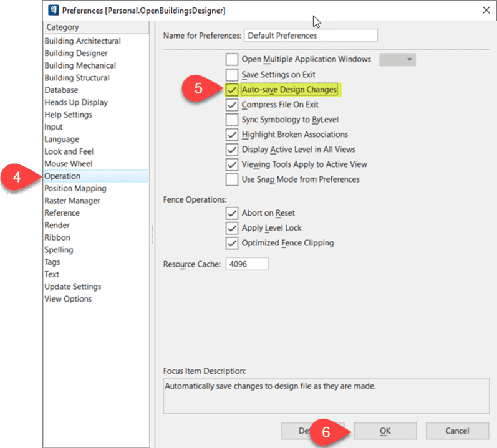Open the Database category

tap(96, 90)
